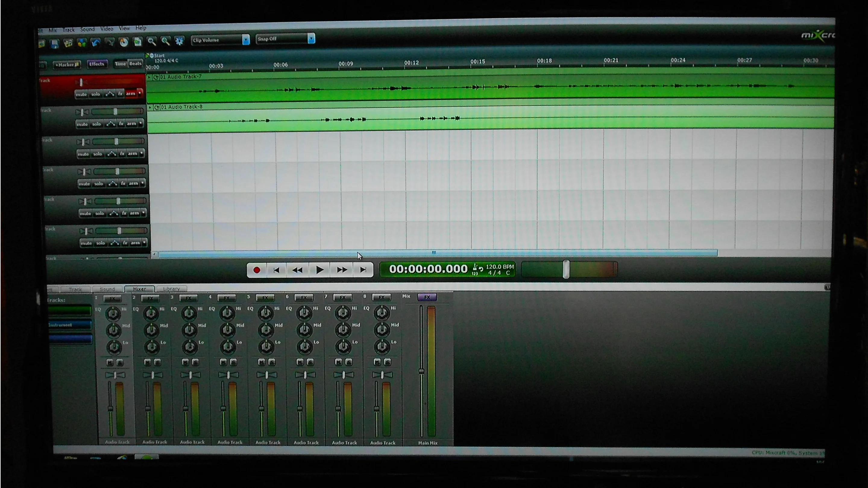
Task: Open the Track menu in menu bar
Action: click(x=68, y=30)
